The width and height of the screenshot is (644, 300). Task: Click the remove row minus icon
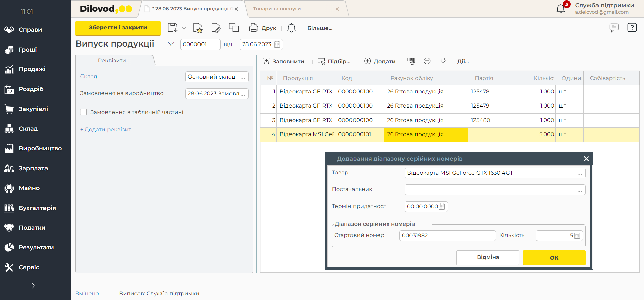pyautogui.click(x=427, y=61)
